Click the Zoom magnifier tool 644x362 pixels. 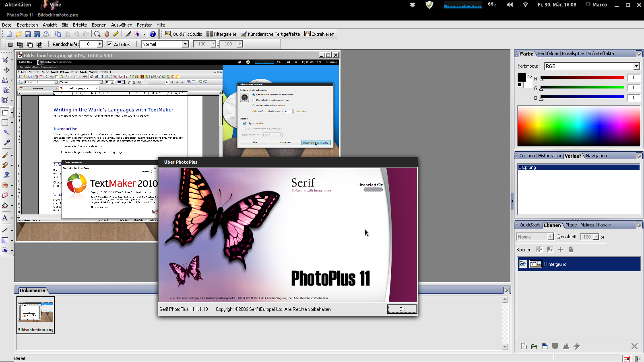pos(97,34)
